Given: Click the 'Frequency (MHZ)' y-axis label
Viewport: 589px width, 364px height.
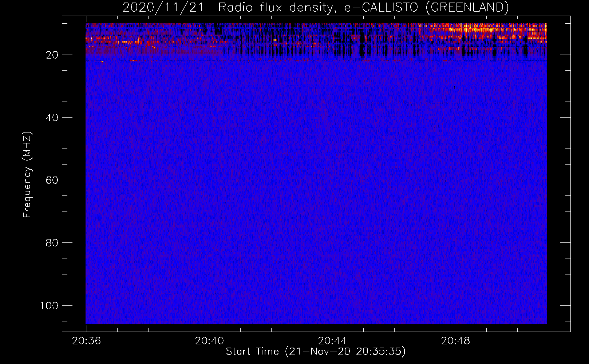Looking at the screenshot, I should pyautogui.click(x=27, y=174).
